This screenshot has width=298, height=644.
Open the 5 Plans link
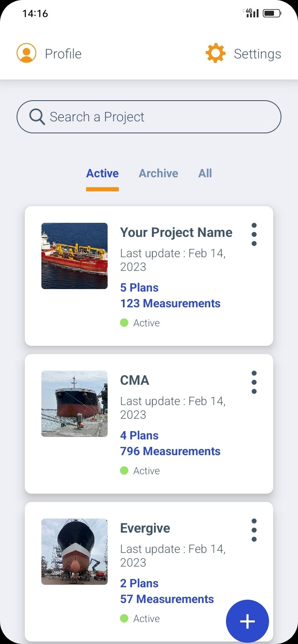click(139, 288)
